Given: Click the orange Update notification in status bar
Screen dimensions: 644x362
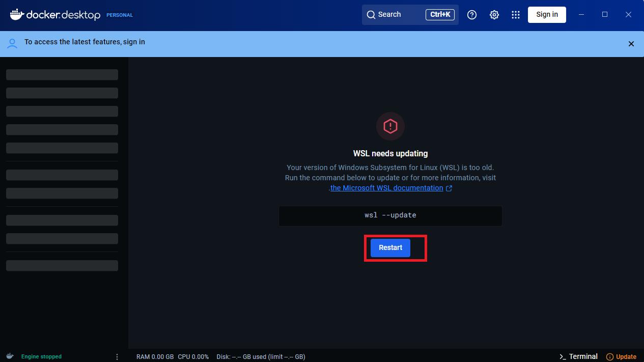Looking at the screenshot, I should [x=621, y=356].
